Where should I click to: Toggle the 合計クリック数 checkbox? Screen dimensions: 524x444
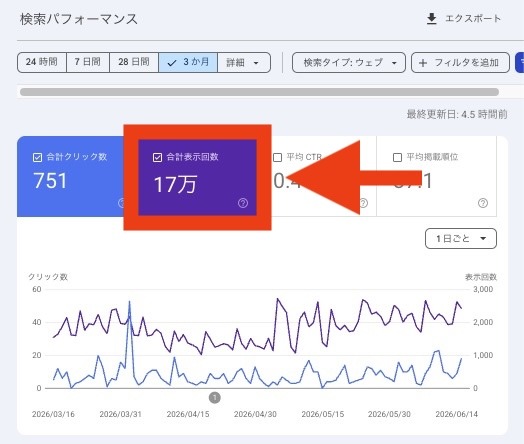pyautogui.click(x=37, y=157)
